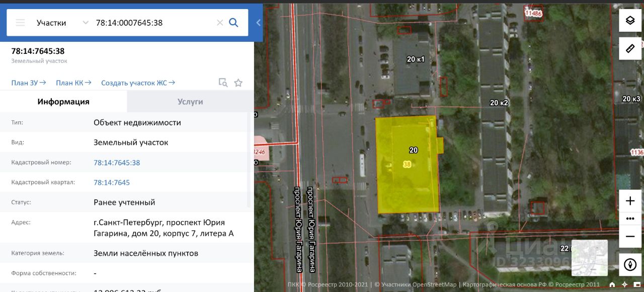Reset map orientation with compass button
Image resolution: width=644 pixels, height=292 pixels.
point(630,264)
